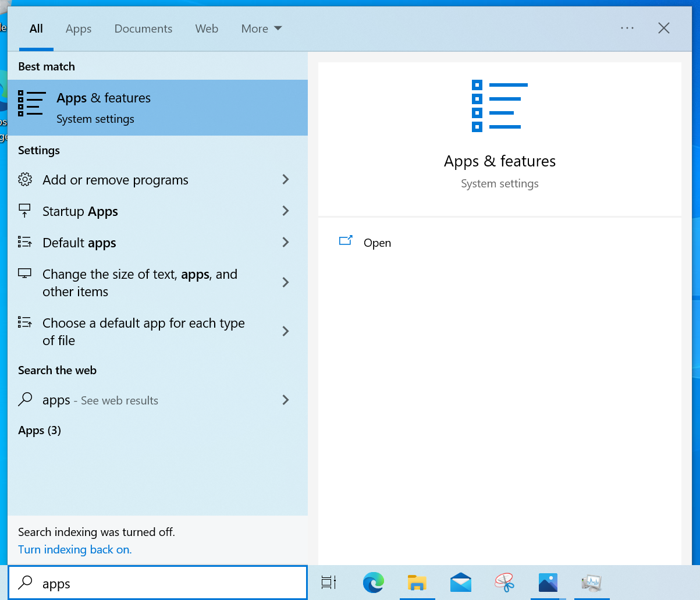Viewport: 700px width, 600px height.
Task: Open Snipping Tool from the taskbar
Action: (504, 583)
